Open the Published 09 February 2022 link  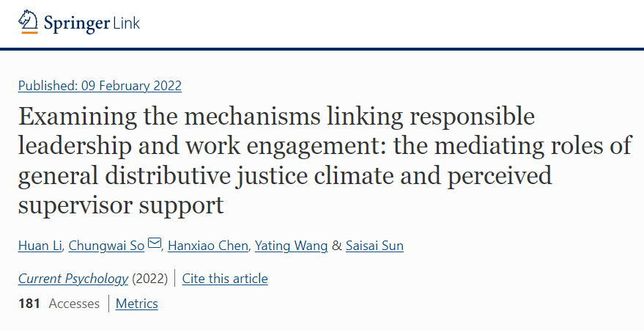(x=100, y=86)
